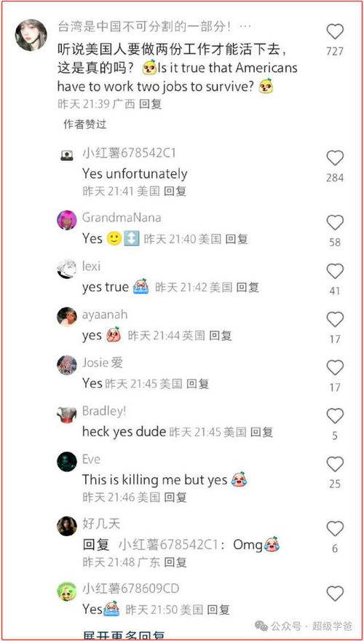364x641 pixels.
Task: Like 小红薯678609CD's Yes comment
Action: pos(335,594)
